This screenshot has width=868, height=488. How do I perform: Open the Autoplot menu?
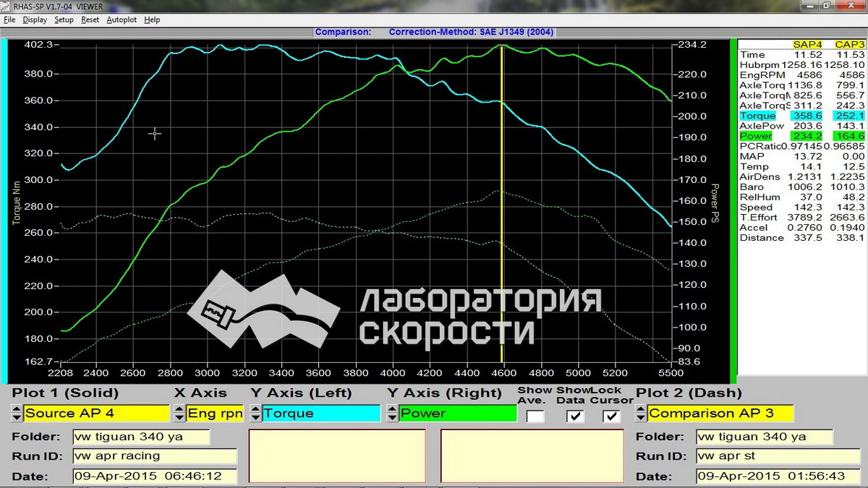122,20
